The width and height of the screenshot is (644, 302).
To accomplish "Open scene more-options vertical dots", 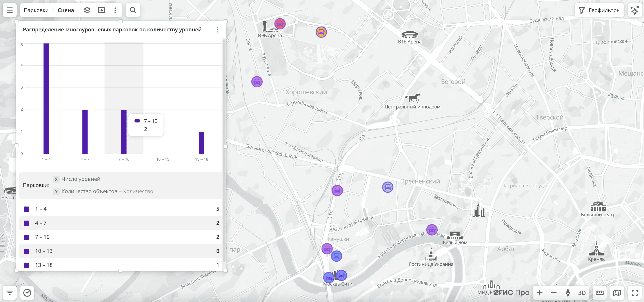I will 115,10.
